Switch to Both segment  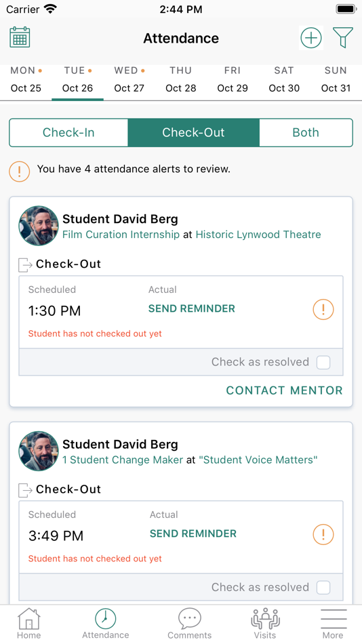pyautogui.click(x=306, y=132)
